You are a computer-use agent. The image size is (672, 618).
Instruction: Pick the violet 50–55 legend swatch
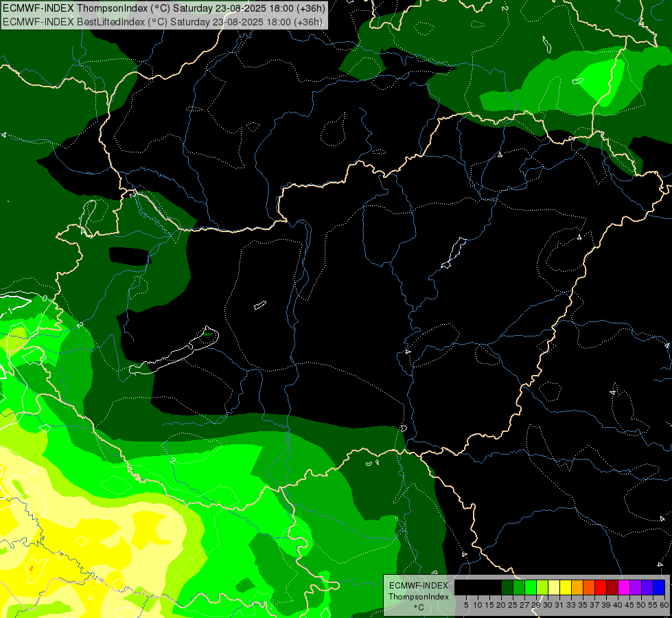point(647,587)
